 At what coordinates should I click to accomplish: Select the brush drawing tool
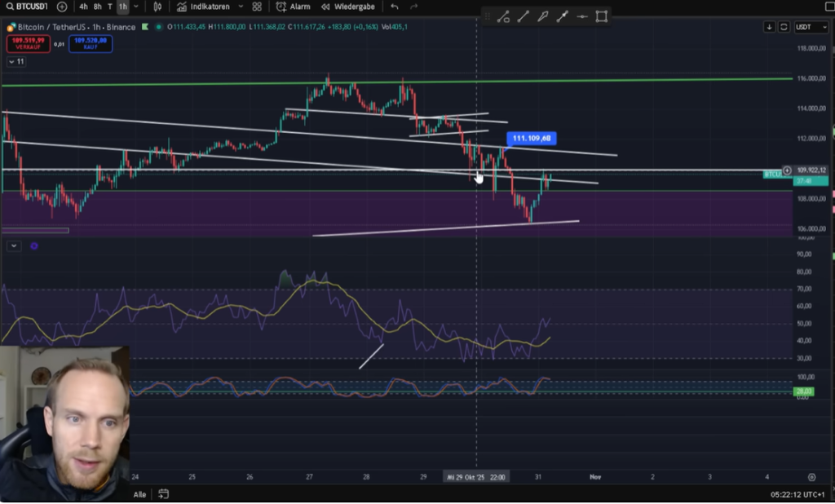542,16
